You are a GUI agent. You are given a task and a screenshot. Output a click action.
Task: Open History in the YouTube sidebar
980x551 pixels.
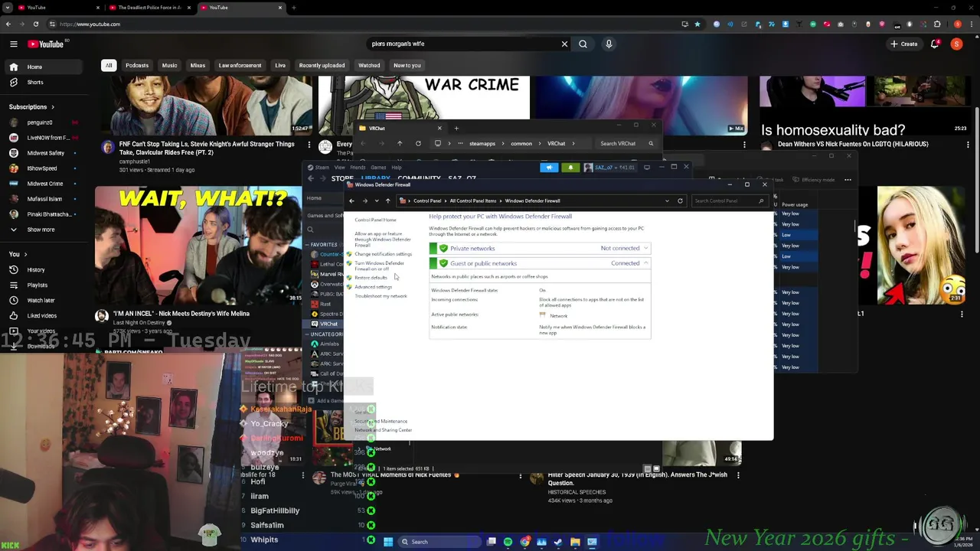(x=35, y=269)
